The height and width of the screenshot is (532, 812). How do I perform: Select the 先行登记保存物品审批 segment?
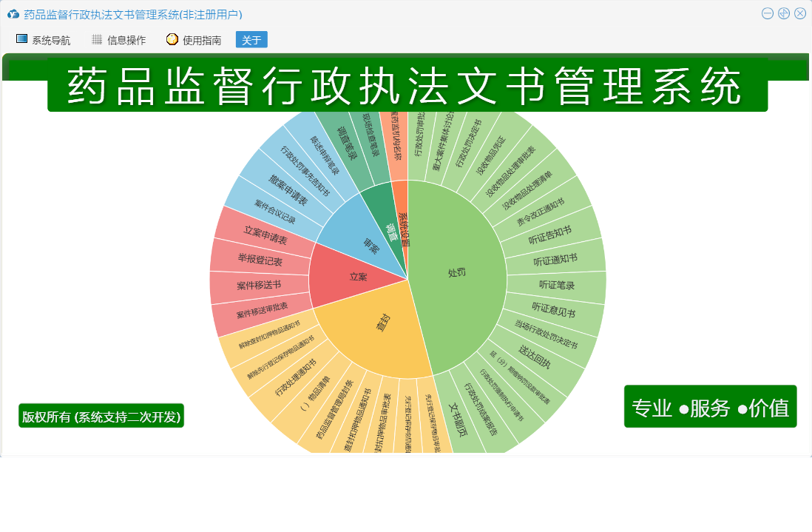(x=432, y=422)
